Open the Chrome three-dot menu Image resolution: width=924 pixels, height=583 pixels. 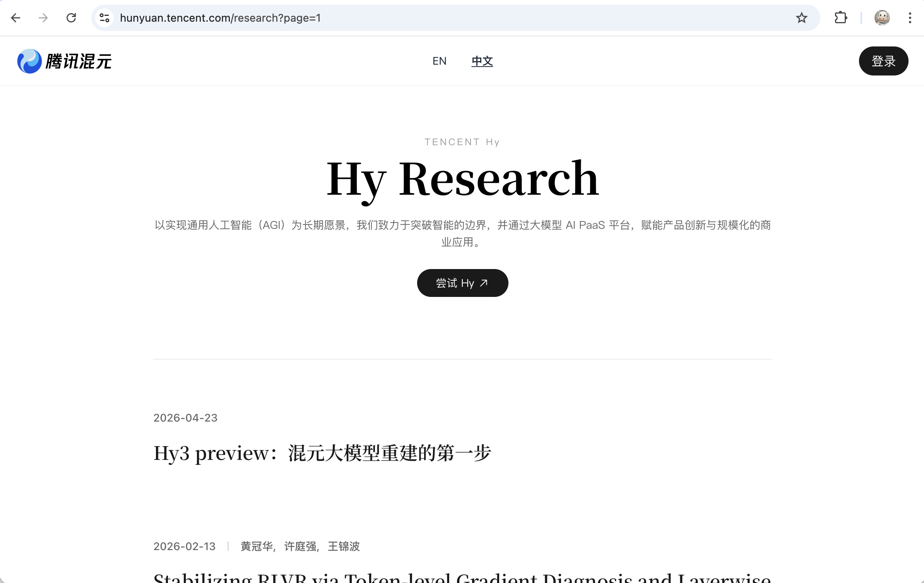tap(910, 18)
